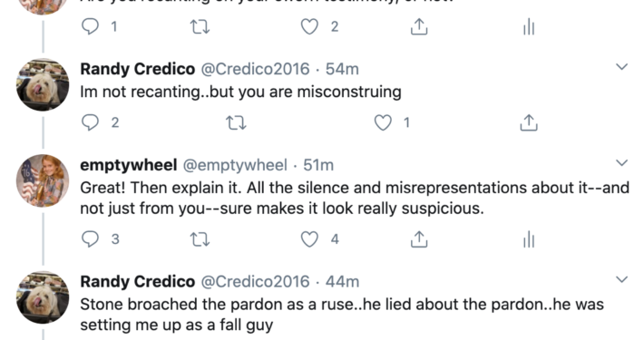
Task: Open emptywheel's profile avatar photo
Action: point(43,180)
